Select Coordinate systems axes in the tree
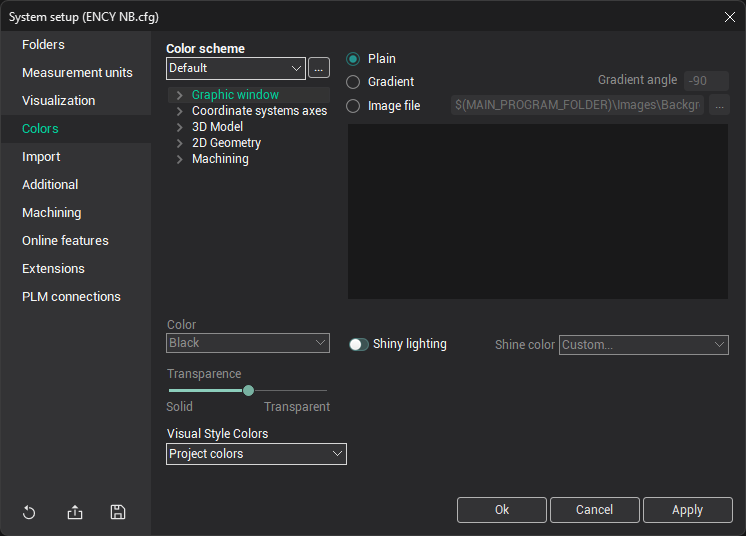746x536 pixels. tap(259, 111)
